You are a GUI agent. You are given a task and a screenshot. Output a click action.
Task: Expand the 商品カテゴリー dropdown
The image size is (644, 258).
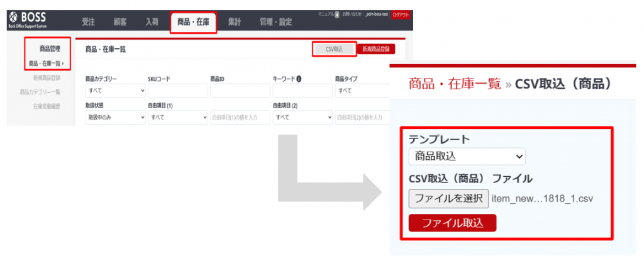pos(116,91)
